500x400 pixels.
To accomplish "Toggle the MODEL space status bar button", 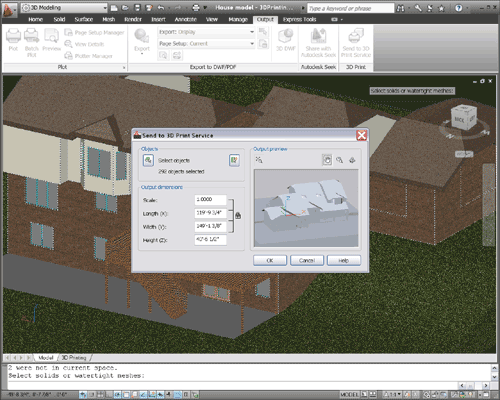I will click(350, 395).
